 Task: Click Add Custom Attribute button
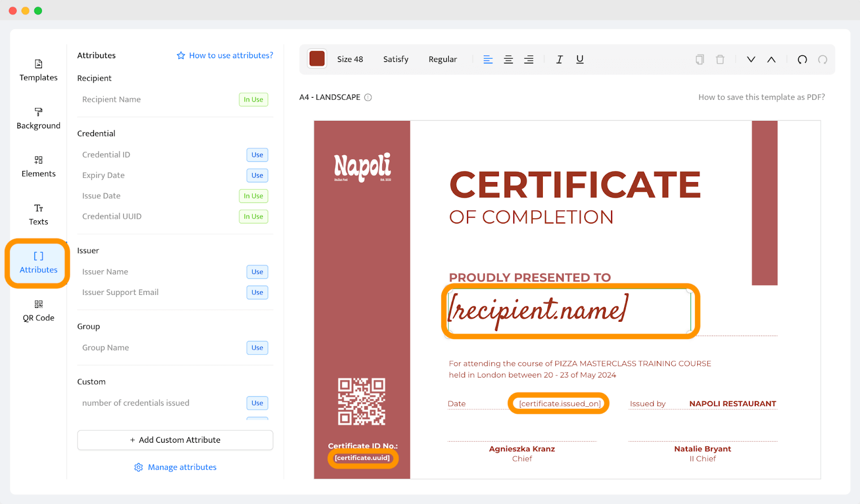175,440
